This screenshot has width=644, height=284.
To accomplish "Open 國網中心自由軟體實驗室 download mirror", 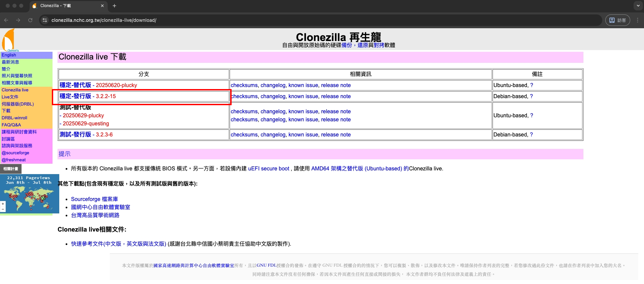I will (100, 207).
